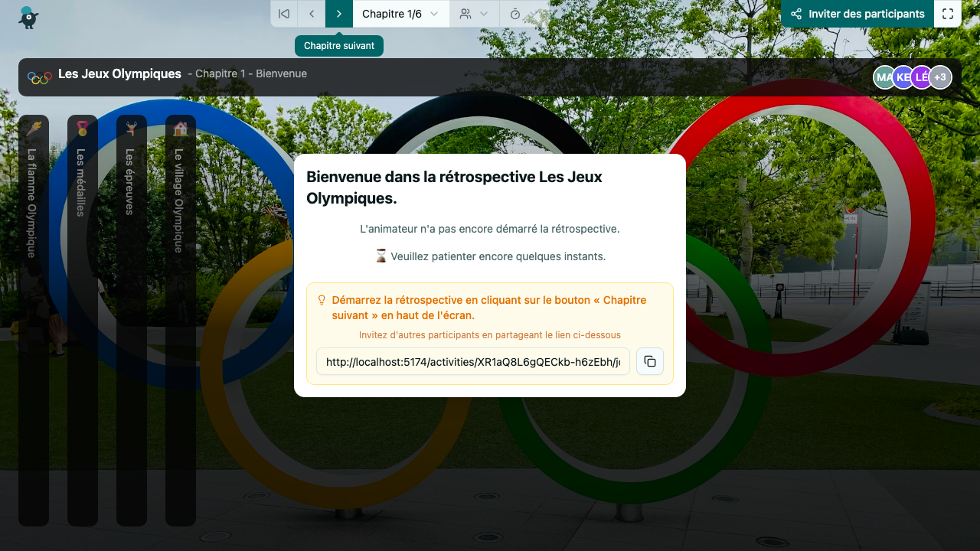Open the timer stopwatch icon in the toolbar
980x551 pixels.
tap(515, 13)
